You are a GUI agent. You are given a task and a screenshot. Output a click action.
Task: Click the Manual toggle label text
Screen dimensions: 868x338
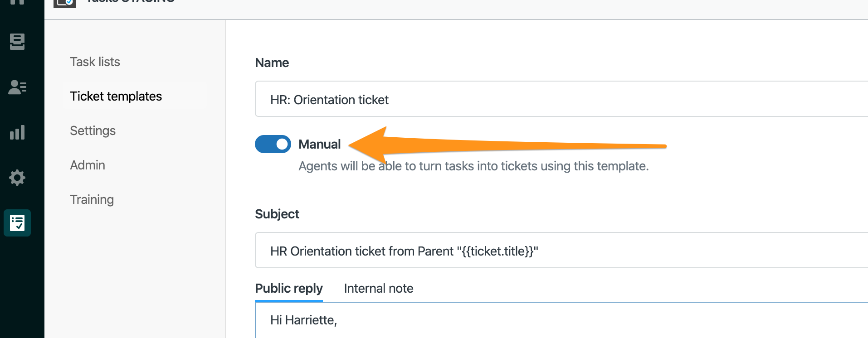click(x=319, y=144)
